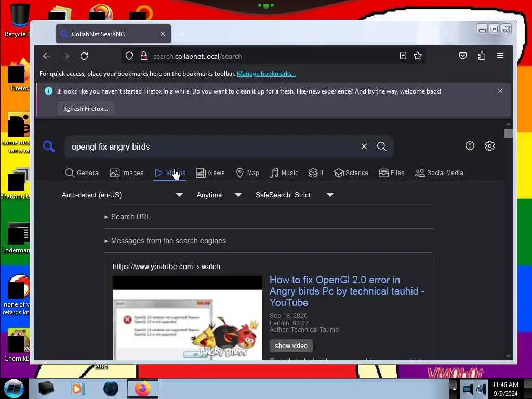Viewport: 532px width, 399px height.
Task: Switch to News search category
Action: 210,172
